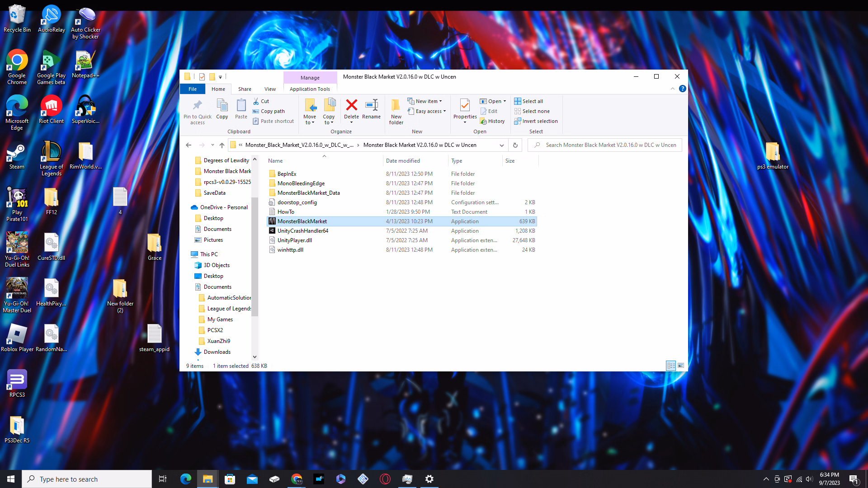Viewport: 868px width, 488px height.
Task: Cut the selected file
Action: click(261, 101)
